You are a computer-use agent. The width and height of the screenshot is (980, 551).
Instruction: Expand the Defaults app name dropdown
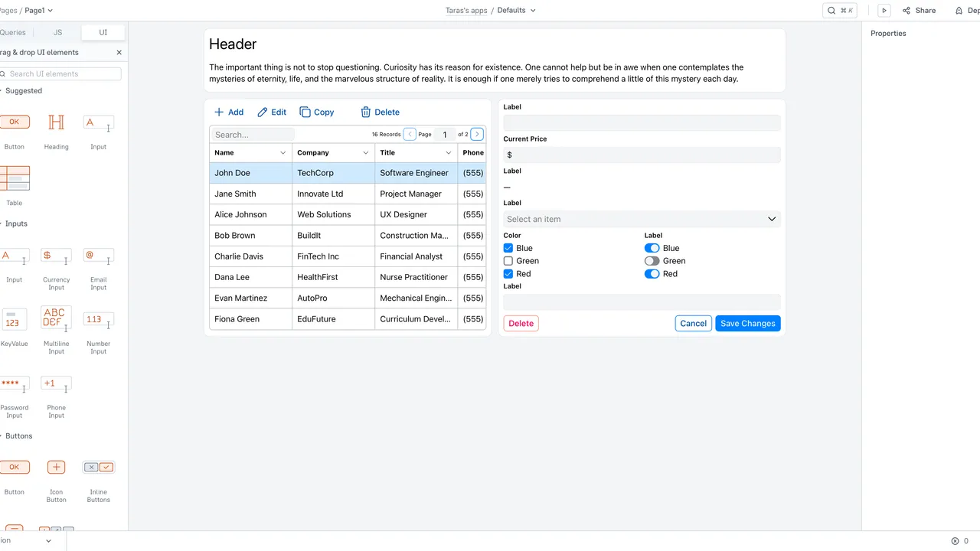tap(517, 11)
